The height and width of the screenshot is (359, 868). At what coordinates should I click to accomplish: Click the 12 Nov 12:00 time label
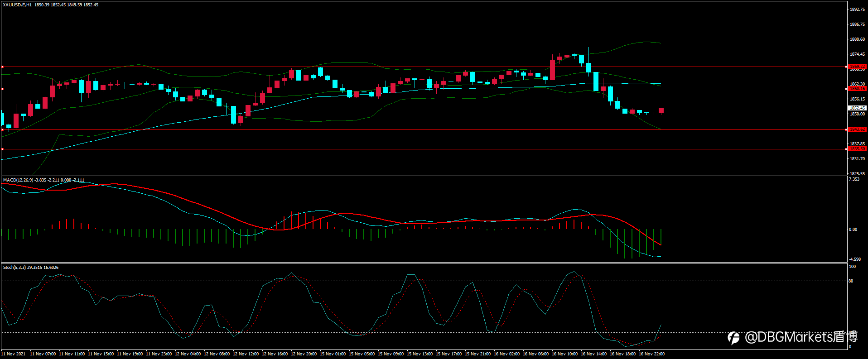click(246, 354)
